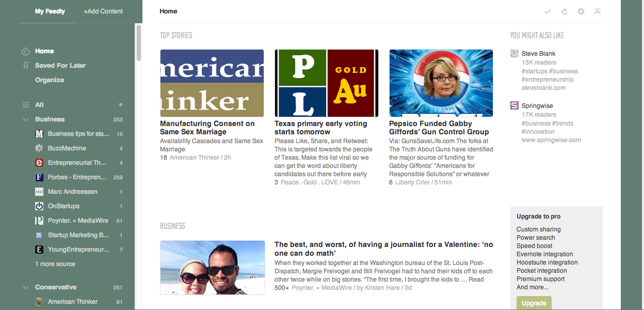Image resolution: width=644 pixels, height=310 pixels.
Task: Switch to the My Feedly tab
Action: click(50, 11)
